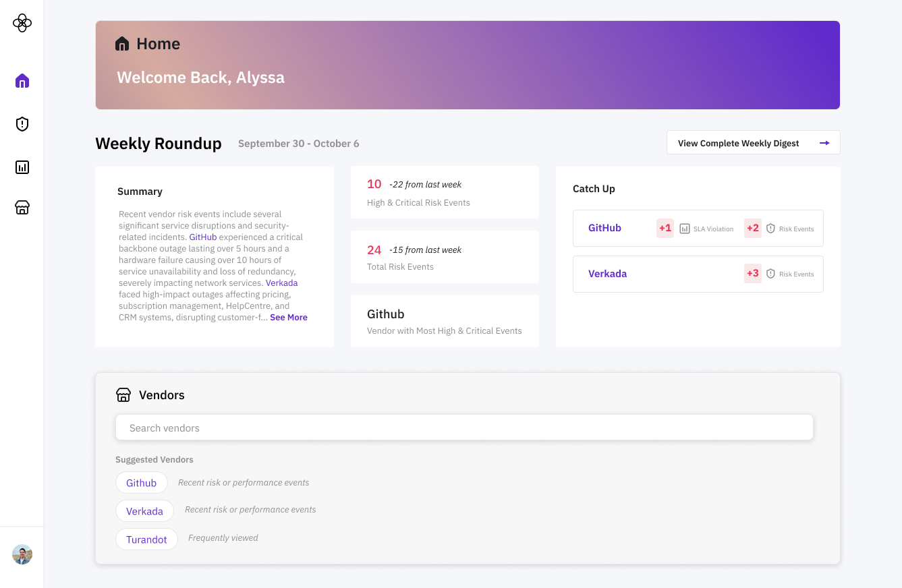Screen dimensions: 902x588
Task: Click the 'Summary' heading
Action: pos(140,192)
